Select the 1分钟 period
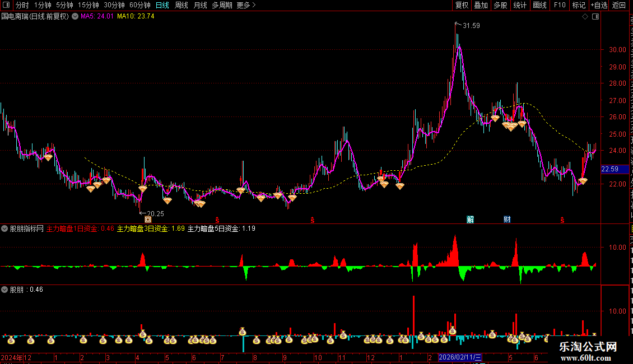The width and height of the screenshot is (633, 364). [43, 5]
